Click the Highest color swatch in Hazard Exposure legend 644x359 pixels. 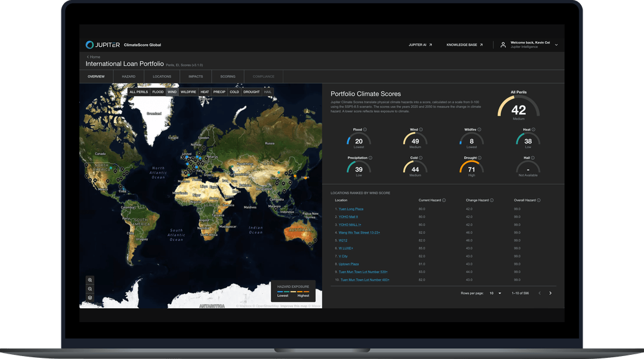306,291
